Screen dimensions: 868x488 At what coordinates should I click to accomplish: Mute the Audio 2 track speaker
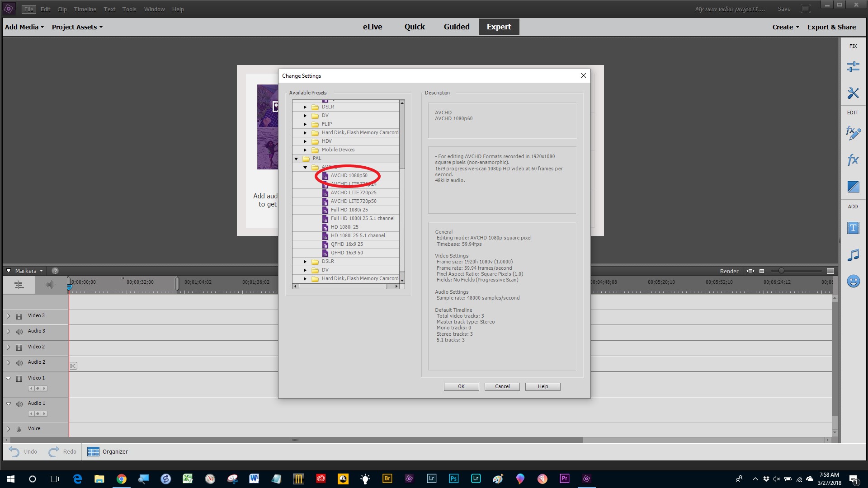[19, 363]
